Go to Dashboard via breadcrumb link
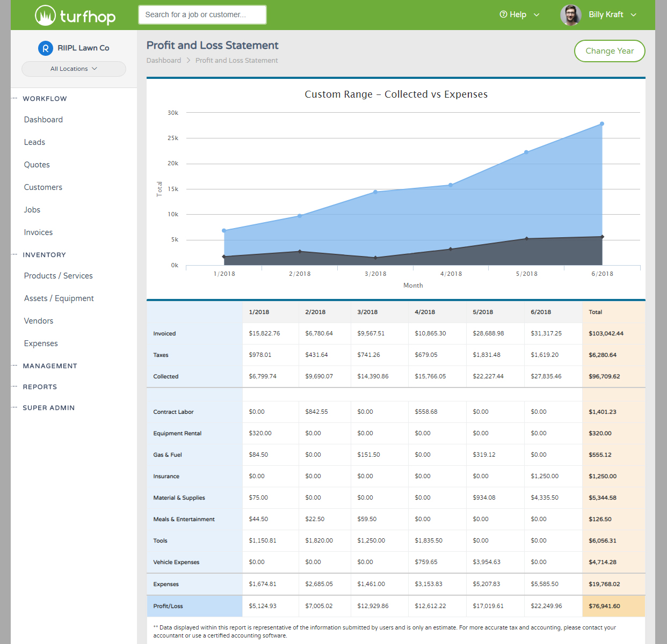Screen dimensions: 667x644 [x=163, y=61]
